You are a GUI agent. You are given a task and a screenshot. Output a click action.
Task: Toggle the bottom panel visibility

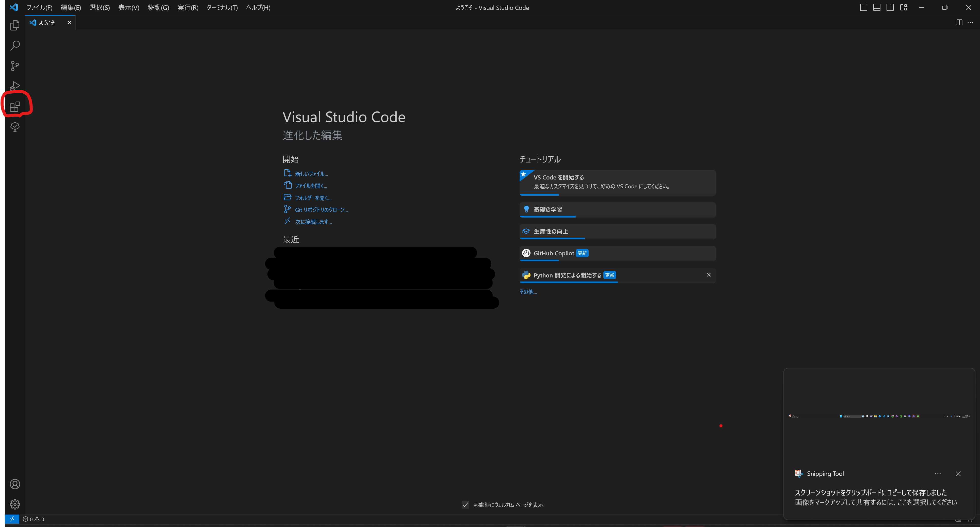point(877,7)
